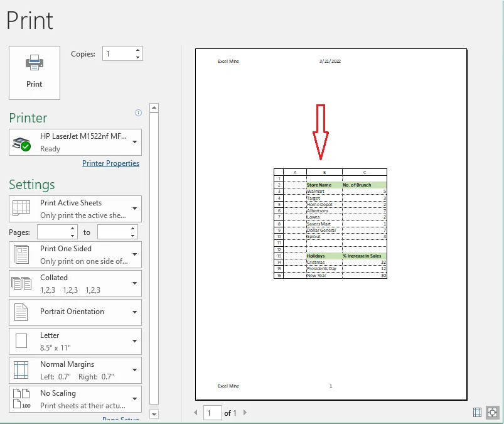Click the Print One Sided page icon

coord(21,254)
